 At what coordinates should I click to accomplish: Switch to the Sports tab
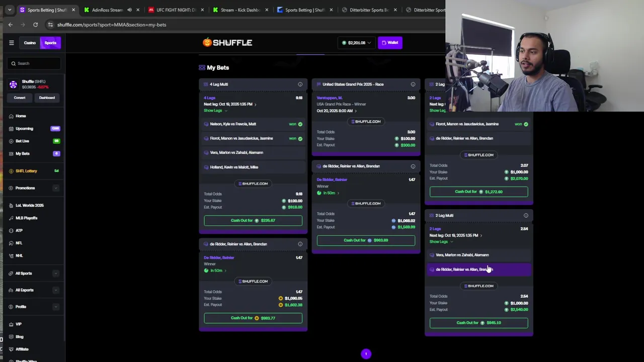pyautogui.click(x=50, y=43)
